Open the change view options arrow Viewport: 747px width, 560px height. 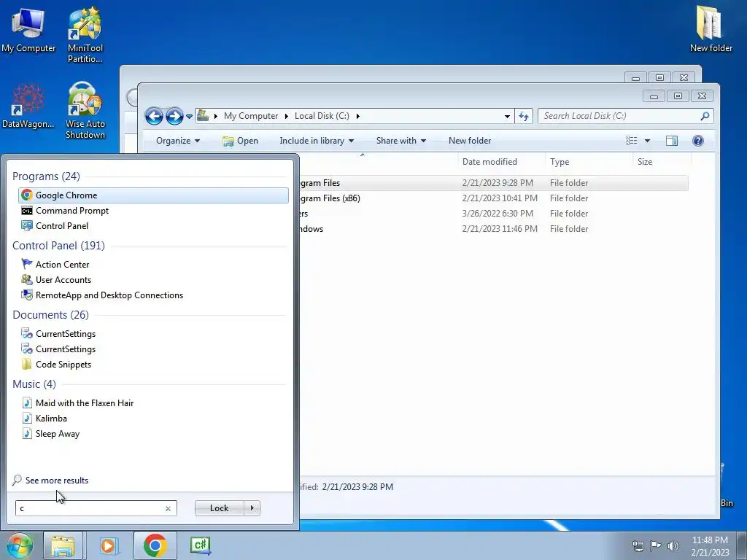pyautogui.click(x=647, y=141)
